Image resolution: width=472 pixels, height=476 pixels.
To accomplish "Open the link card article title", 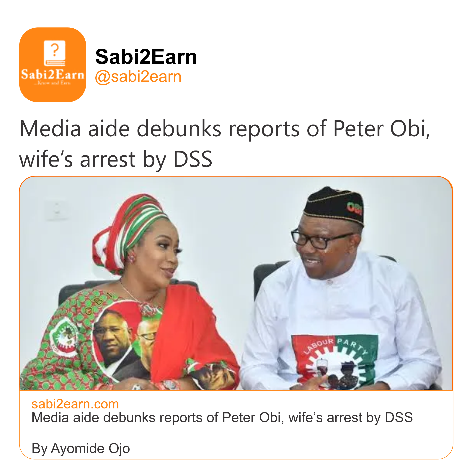I will 222,418.
